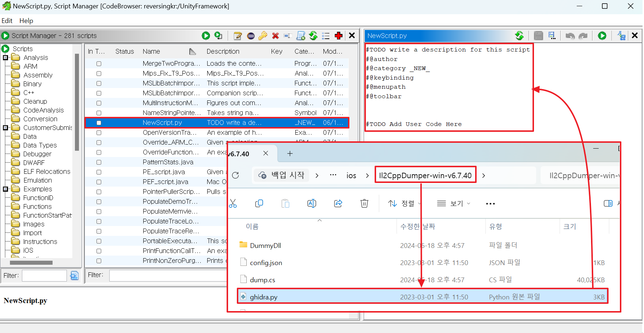Click the ios breadcrumb in Explorer

click(x=351, y=176)
